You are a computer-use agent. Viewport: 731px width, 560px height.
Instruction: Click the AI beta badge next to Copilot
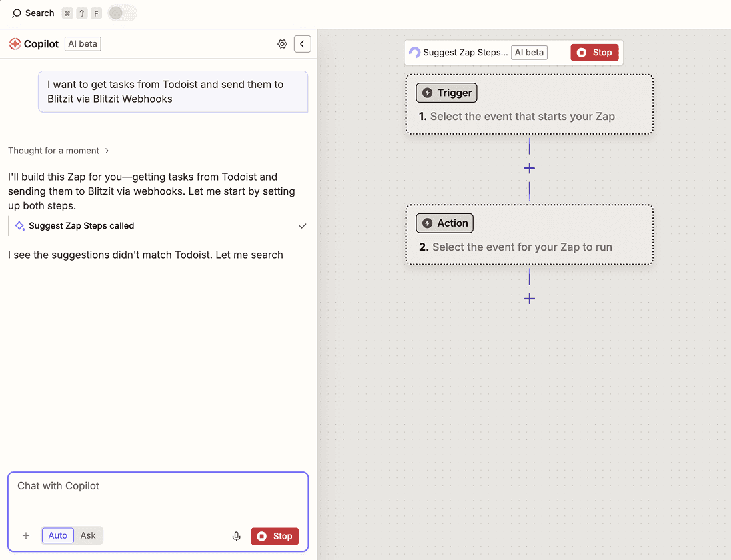(83, 44)
